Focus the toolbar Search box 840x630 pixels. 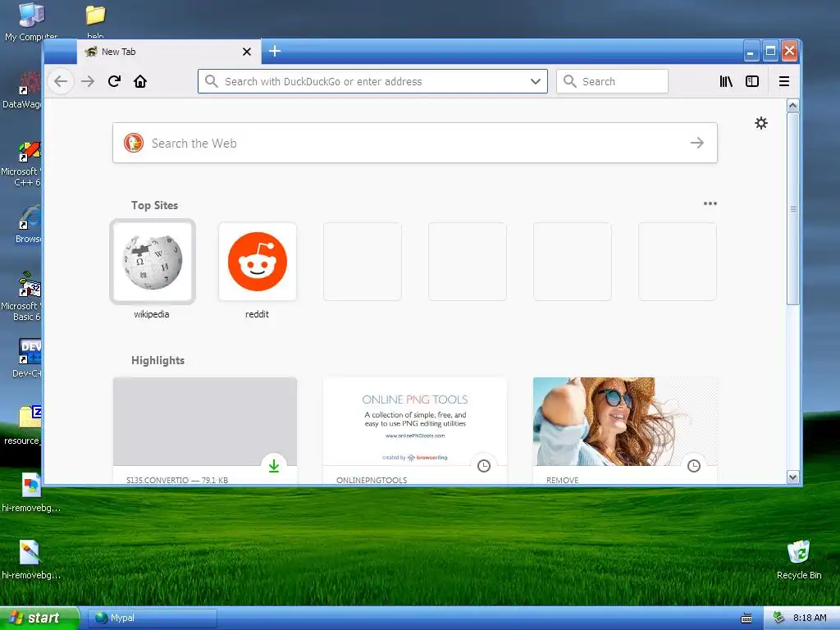coord(612,81)
